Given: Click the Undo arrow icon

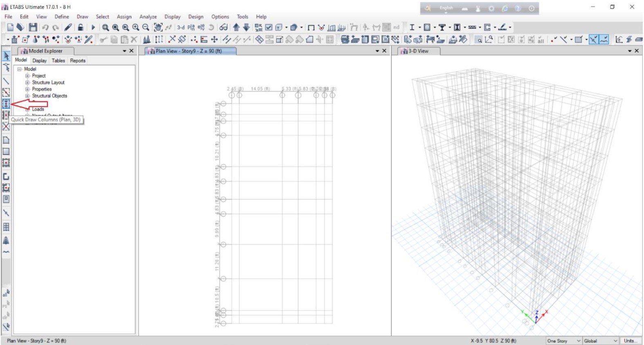Looking at the screenshot, I should tap(45, 27).
